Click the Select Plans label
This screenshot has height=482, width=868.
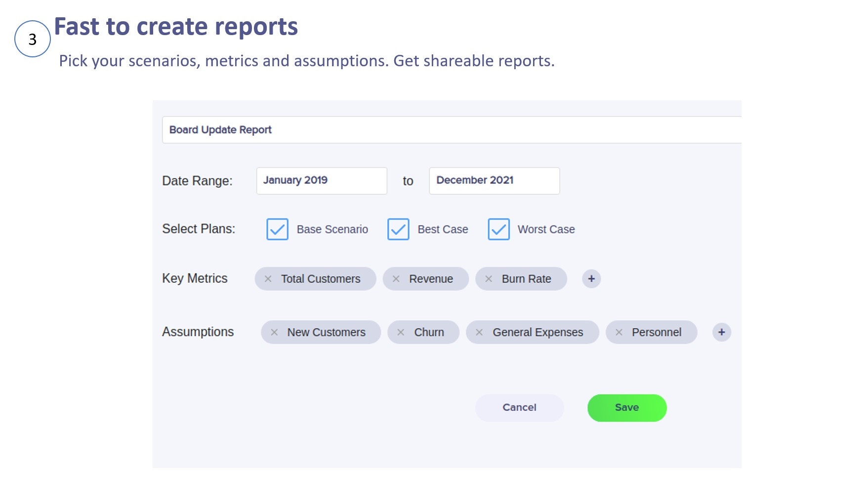pyautogui.click(x=199, y=229)
